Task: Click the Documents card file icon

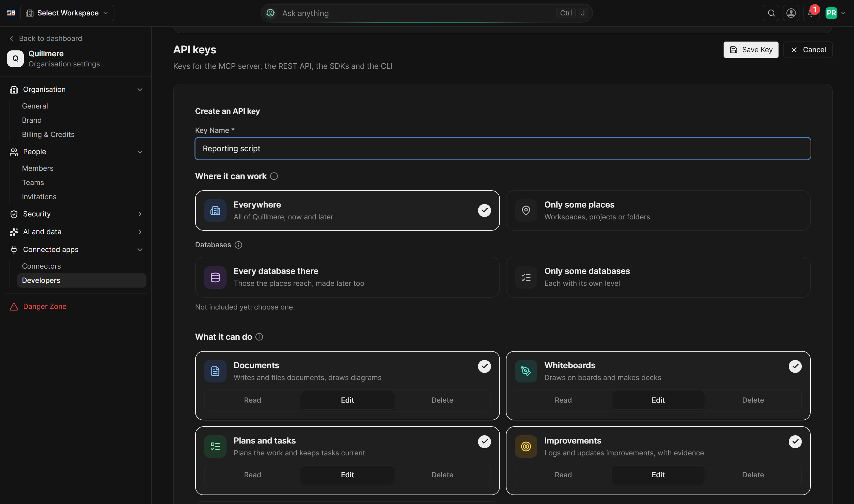Action: coord(215,371)
